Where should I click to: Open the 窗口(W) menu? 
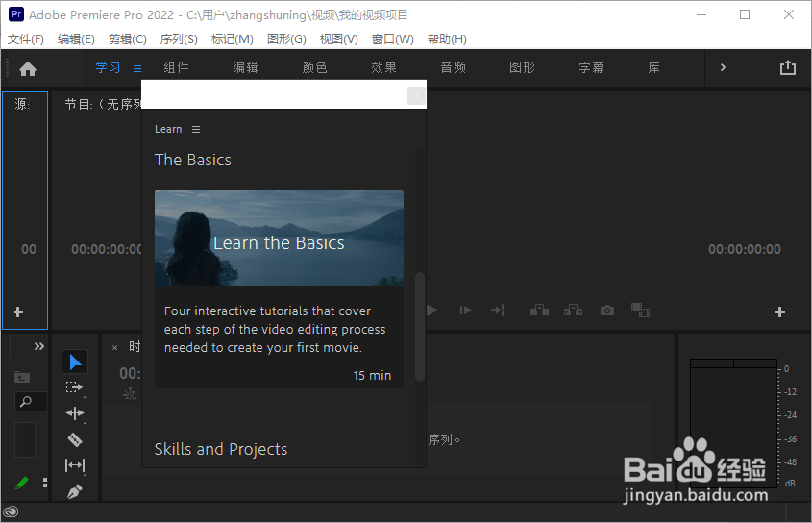point(392,38)
